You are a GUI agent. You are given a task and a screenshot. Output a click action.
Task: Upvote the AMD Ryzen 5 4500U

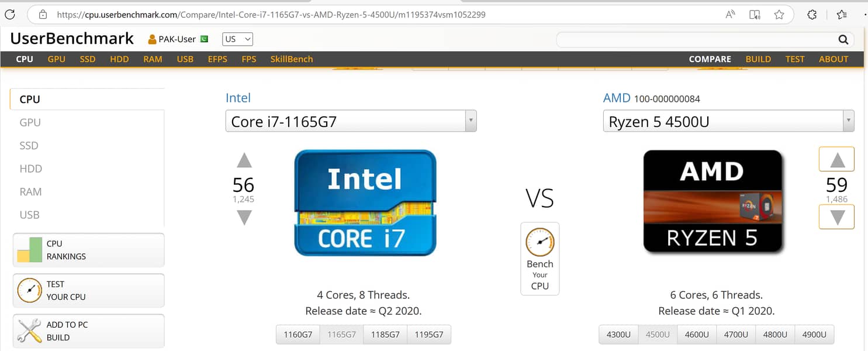837,160
